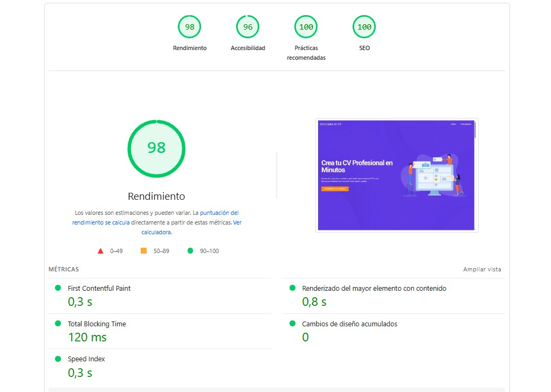Click the orange square 50–89 legend icon

click(144, 250)
